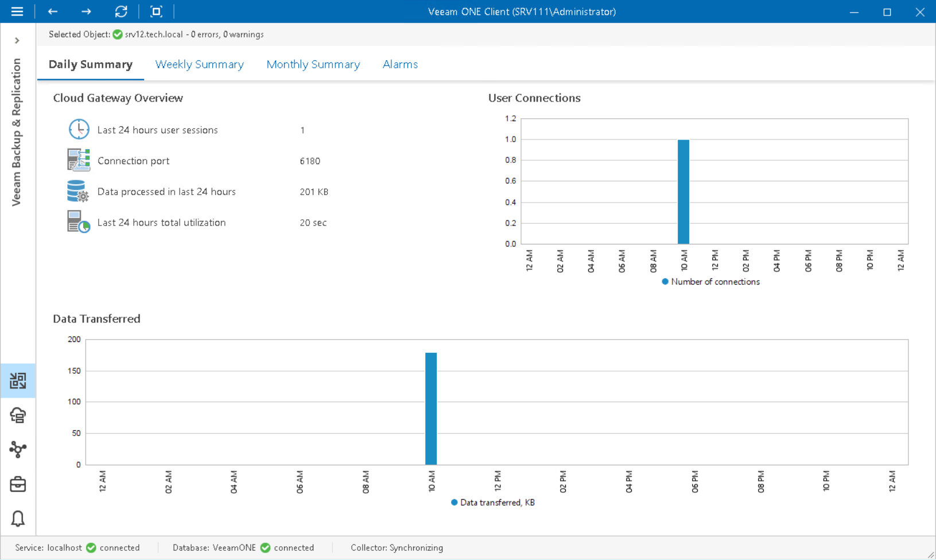Toggle the Data transferred, KB legend
The width and height of the screenshot is (936, 560).
pyautogui.click(x=492, y=502)
